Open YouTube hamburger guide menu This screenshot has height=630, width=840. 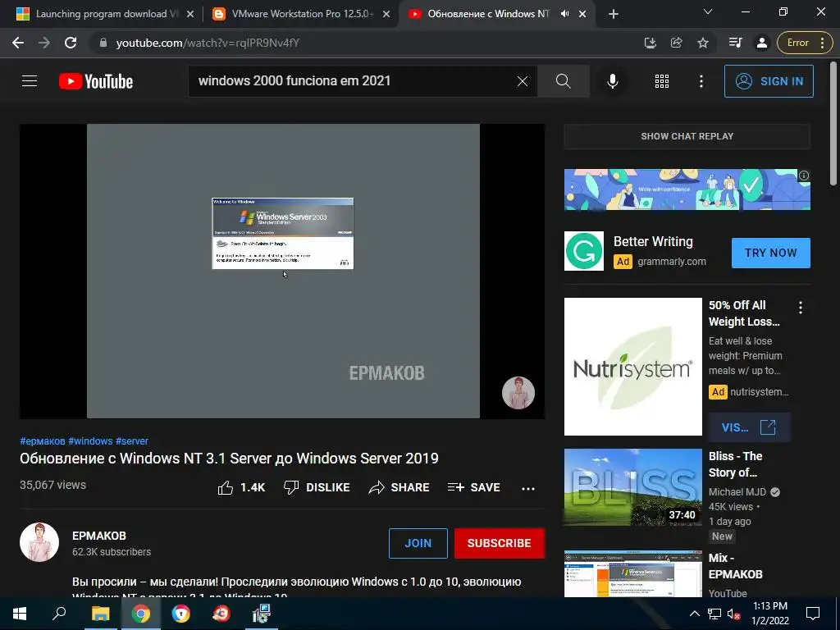(x=30, y=81)
